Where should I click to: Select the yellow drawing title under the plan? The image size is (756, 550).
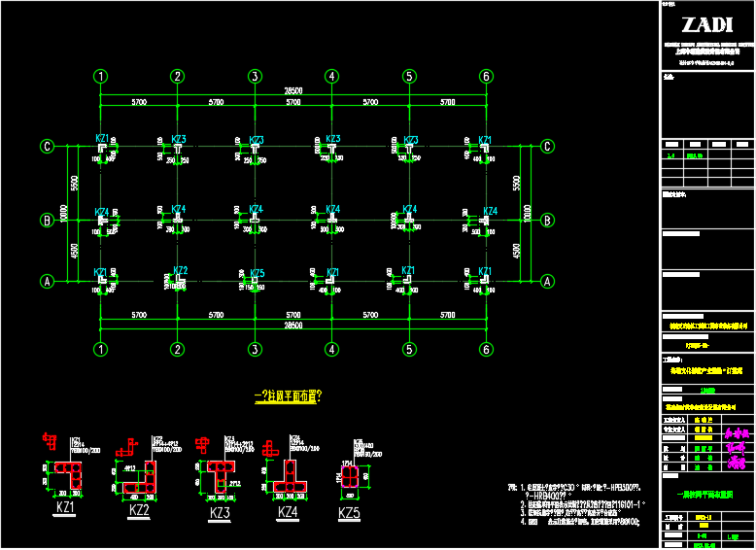pos(289,396)
